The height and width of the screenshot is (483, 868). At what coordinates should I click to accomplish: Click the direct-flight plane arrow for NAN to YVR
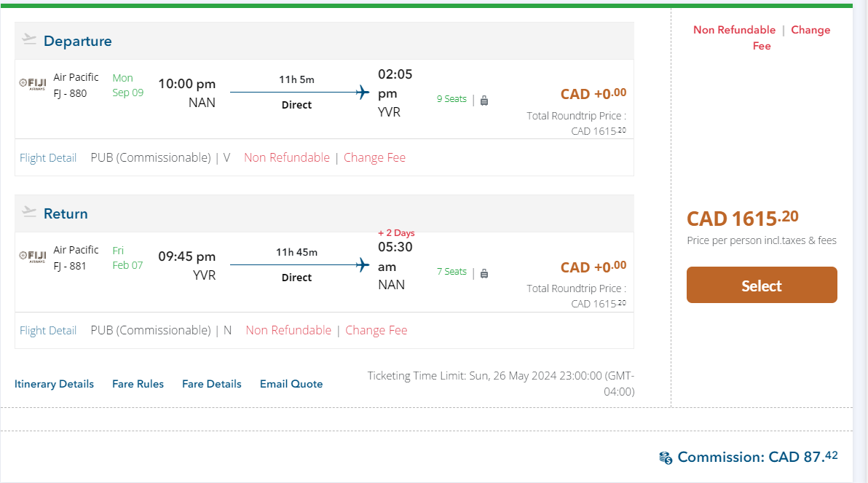362,92
